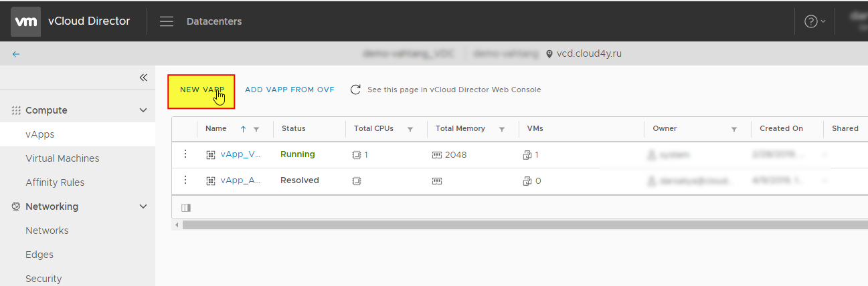Sort by the Name column arrow
The width and height of the screenshot is (868, 286).
click(243, 129)
